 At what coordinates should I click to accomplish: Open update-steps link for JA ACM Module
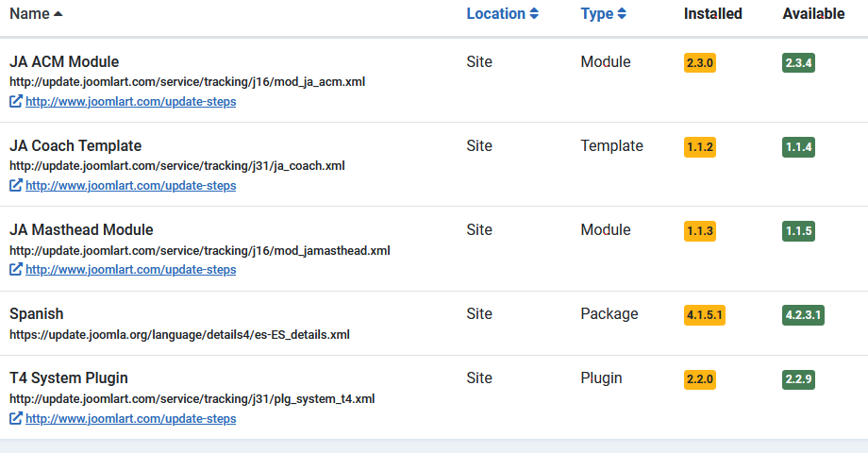pos(130,102)
